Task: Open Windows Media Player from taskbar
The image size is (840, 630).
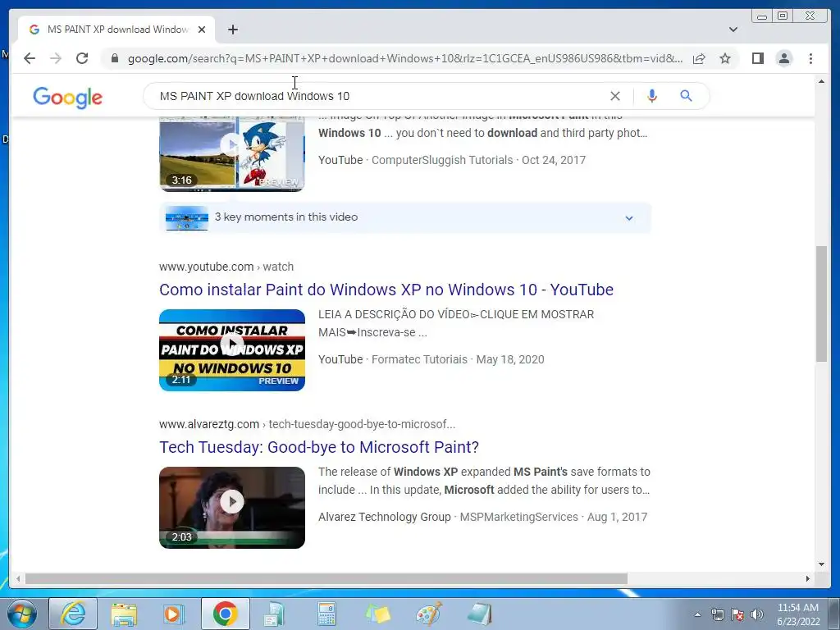Action: pos(174,614)
